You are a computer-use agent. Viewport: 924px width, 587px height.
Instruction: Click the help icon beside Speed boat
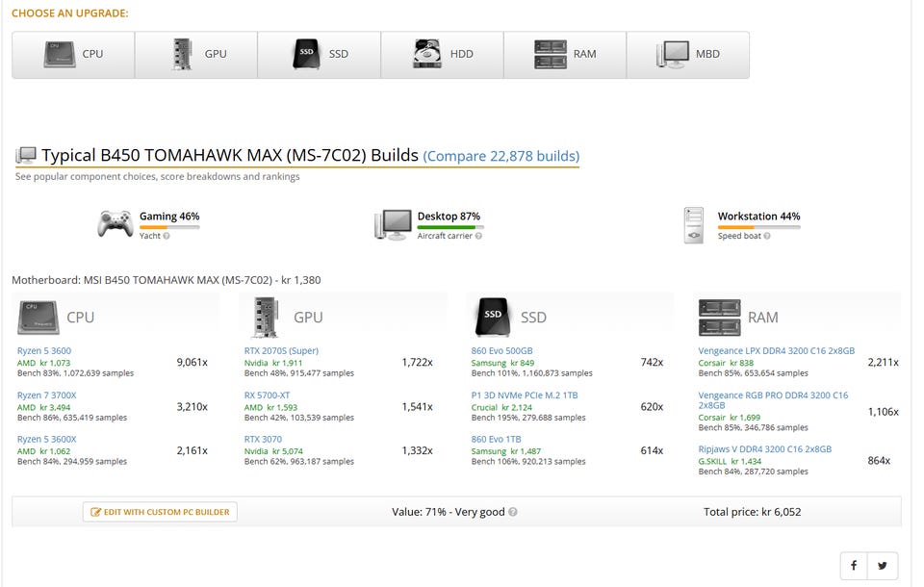click(x=767, y=236)
